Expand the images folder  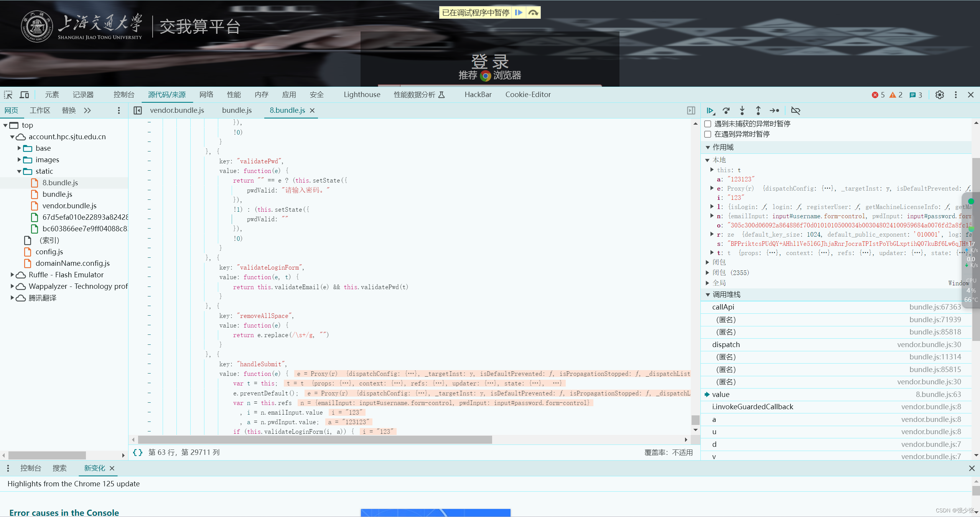(19, 160)
